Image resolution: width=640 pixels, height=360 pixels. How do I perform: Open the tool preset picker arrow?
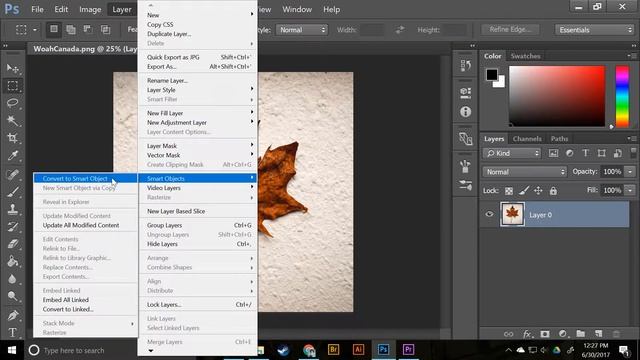pyautogui.click(x=35, y=30)
